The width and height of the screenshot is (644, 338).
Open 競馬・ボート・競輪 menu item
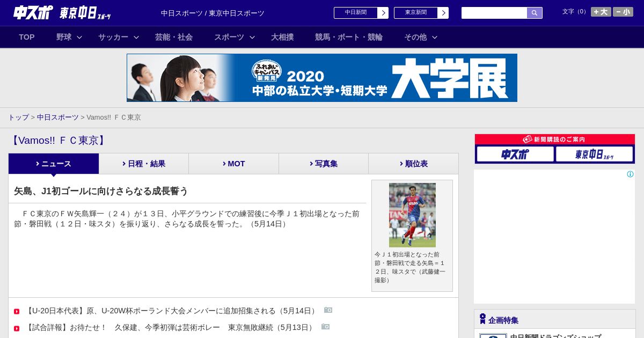pyautogui.click(x=349, y=37)
